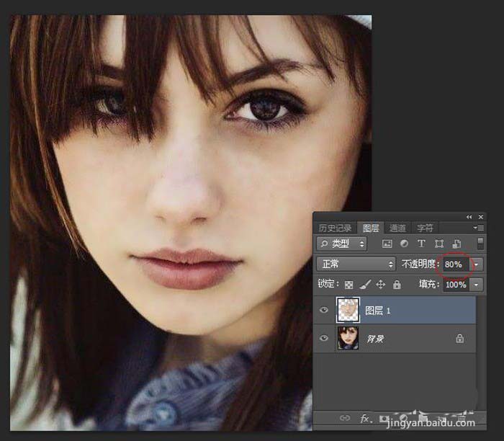Click the link layers chain icon
This screenshot has height=441, width=504.
pos(345,418)
